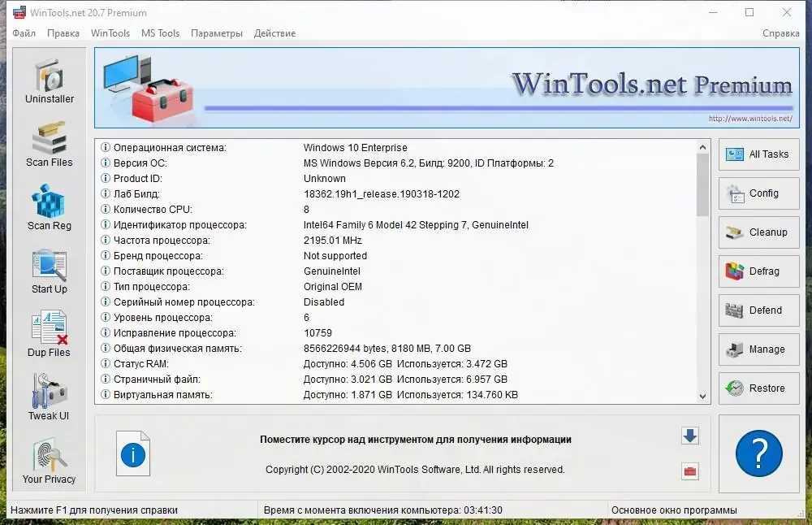Click the WinTools.net app icon in title bar
This screenshot has height=525, width=812.
(19, 12)
